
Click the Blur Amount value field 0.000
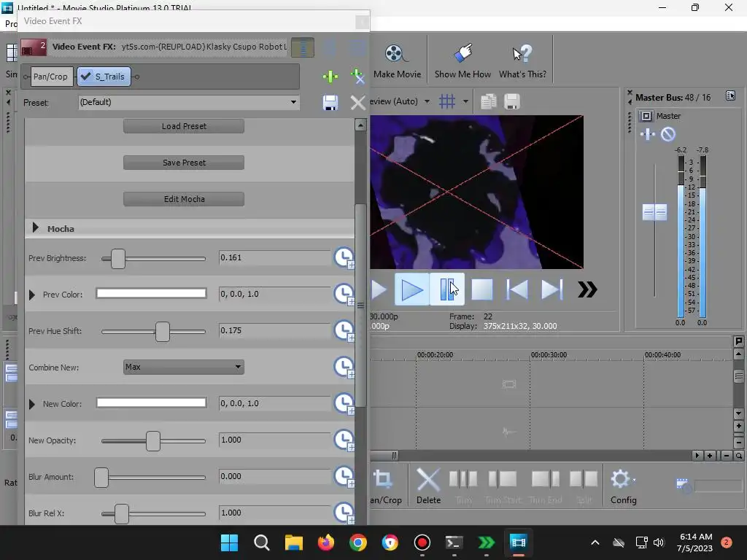point(274,476)
